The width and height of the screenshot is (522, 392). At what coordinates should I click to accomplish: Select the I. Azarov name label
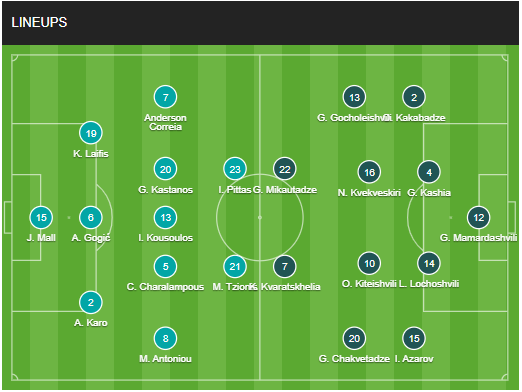tap(414, 359)
